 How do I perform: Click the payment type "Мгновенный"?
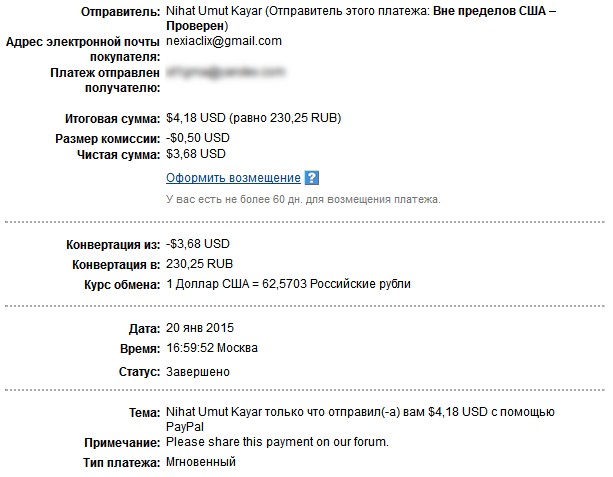[201, 462]
